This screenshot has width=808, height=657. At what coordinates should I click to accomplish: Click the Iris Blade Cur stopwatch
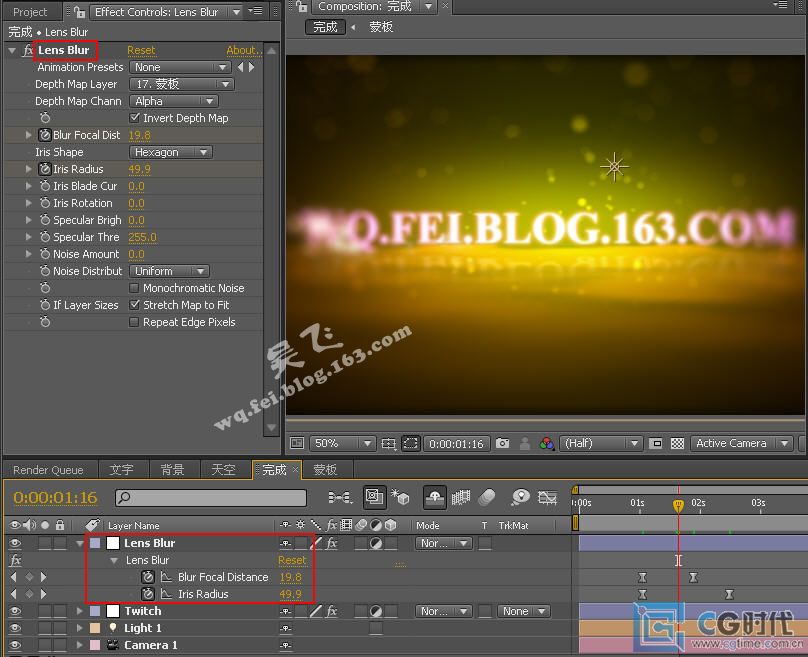[x=45, y=186]
